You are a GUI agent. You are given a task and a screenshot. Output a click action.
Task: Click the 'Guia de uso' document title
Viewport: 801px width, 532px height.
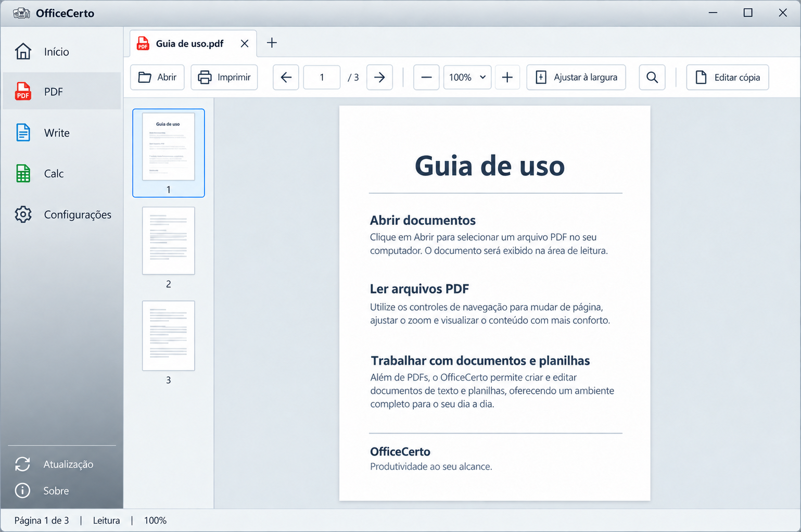click(x=490, y=166)
